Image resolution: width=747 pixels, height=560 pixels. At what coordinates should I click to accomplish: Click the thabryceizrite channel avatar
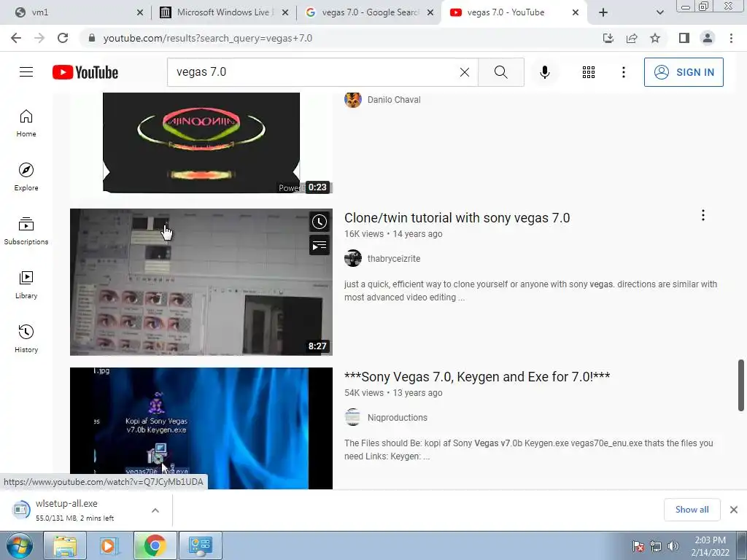coord(352,259)
